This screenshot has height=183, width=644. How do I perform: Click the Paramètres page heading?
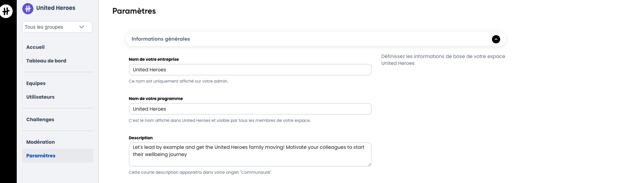134,11
